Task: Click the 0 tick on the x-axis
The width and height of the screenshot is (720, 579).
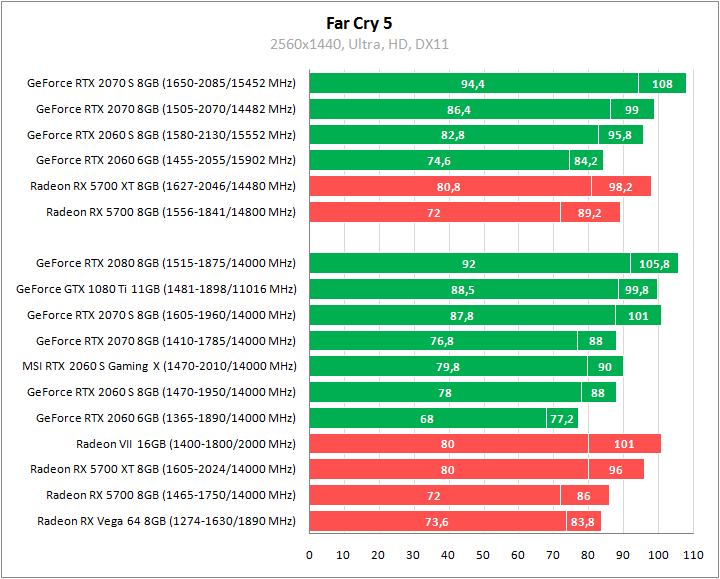Action: [310, 555]
